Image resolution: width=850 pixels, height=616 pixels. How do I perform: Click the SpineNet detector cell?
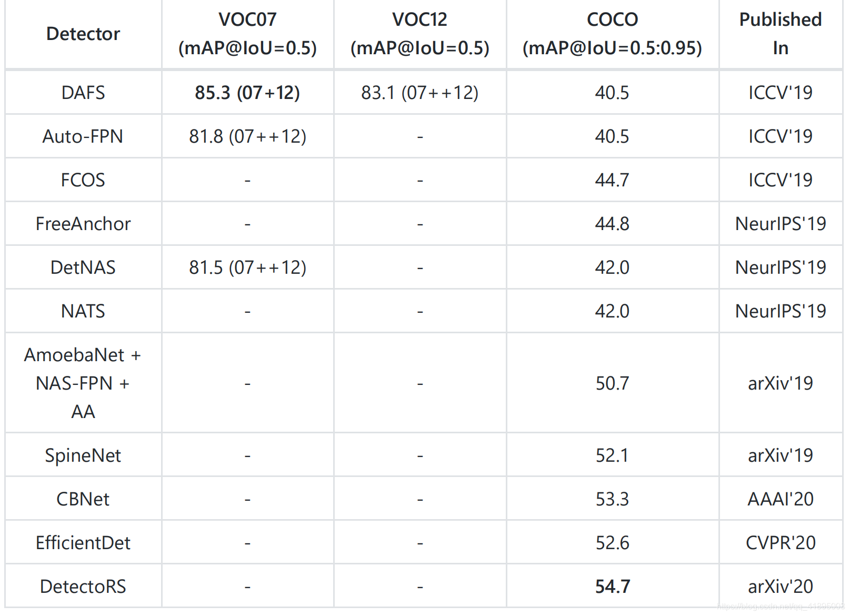point(83,455)
